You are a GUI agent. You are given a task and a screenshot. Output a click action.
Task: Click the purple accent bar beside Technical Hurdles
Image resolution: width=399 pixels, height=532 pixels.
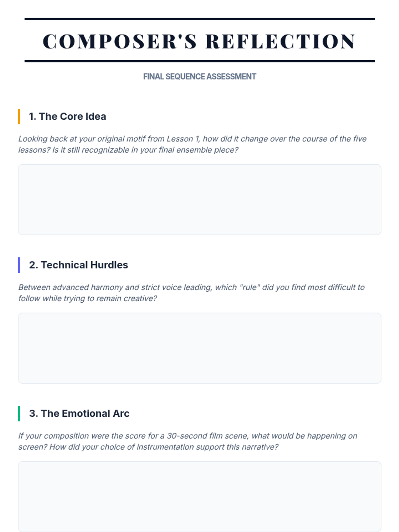pyautogui.click(x=19, y=265)
